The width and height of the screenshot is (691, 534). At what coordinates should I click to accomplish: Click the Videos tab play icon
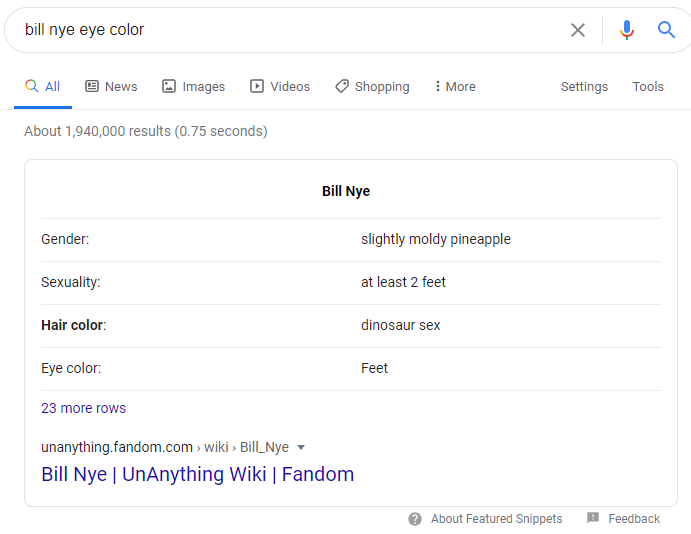[257, 86]
